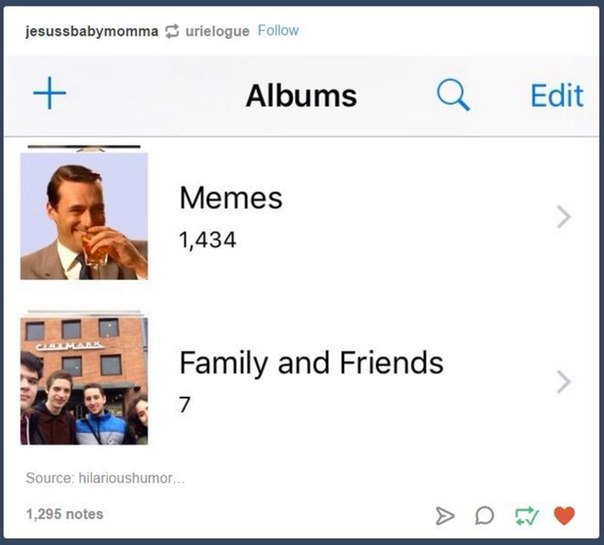Open the magnifying glass search icon
Image resolution: width=604 pixels, height=545 pixels.
coord(453,95)
